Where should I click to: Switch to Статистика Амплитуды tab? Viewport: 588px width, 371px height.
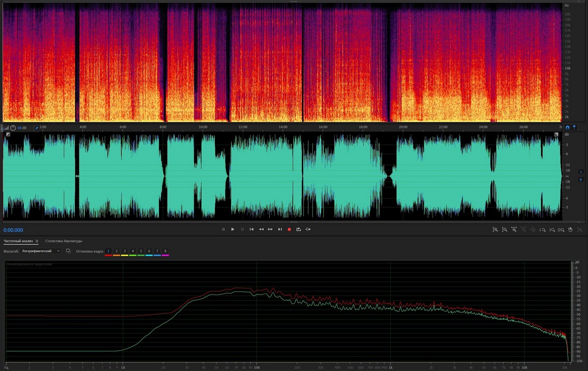tap(63, 241)
